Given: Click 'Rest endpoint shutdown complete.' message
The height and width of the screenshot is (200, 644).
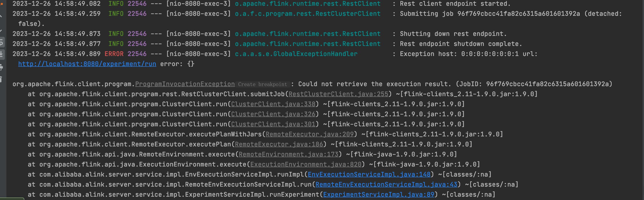Looking at the screenshot, I should click(461, 44).
